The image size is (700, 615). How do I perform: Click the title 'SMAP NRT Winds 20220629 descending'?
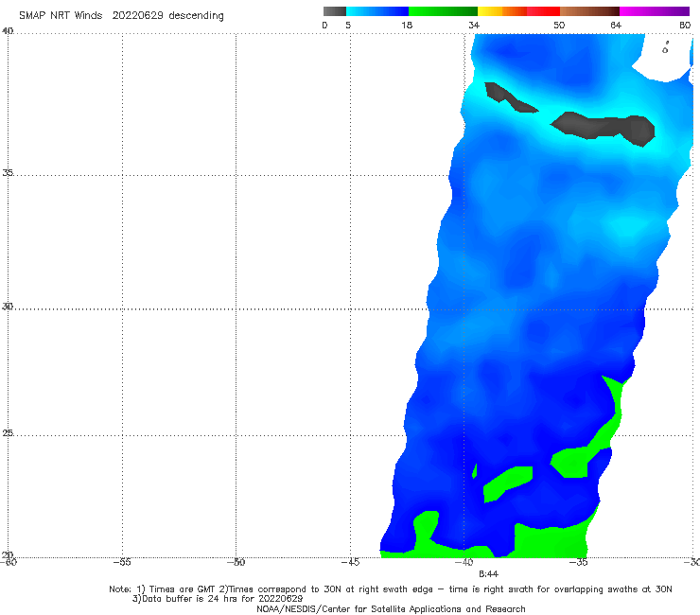click(121, 15)
